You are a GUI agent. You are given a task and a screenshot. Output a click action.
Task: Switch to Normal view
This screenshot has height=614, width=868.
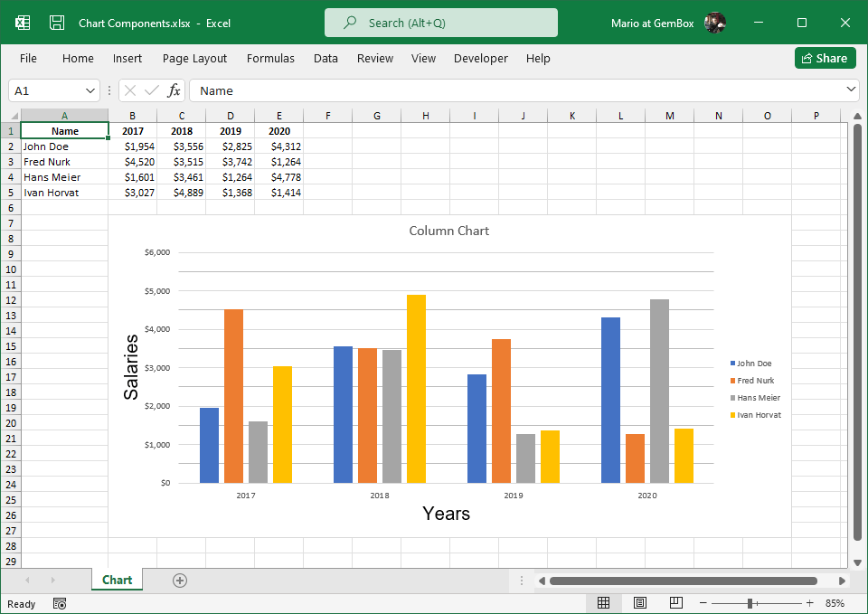click(603, 603)
